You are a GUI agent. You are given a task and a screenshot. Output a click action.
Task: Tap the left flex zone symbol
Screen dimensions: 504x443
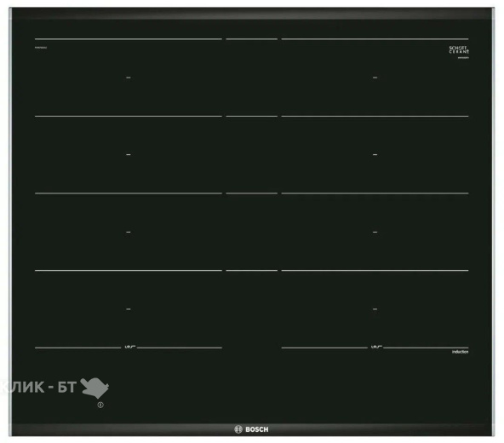click(x=129, y=347)
